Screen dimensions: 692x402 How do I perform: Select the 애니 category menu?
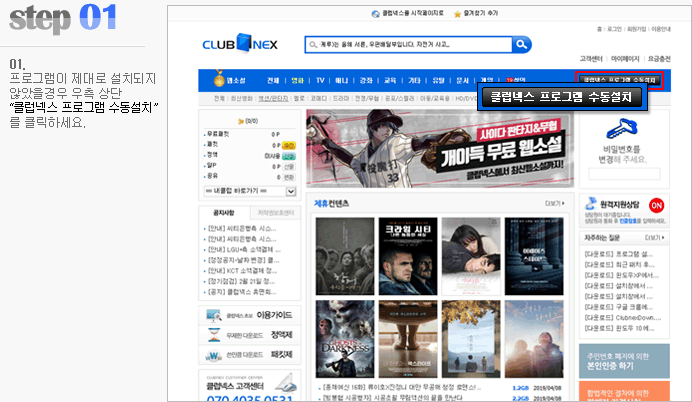pos(342,80)
